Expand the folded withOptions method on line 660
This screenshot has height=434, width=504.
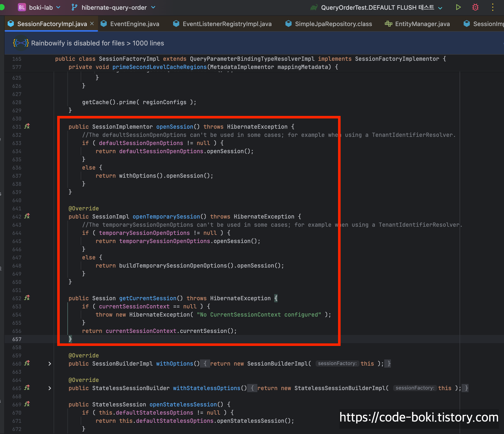pos(50,364)
